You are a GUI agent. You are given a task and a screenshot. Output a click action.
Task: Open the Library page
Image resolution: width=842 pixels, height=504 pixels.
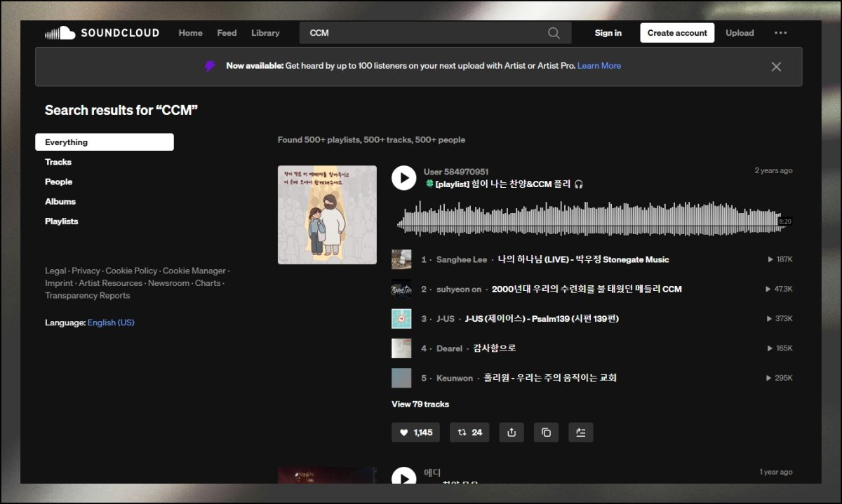(x=265, y=33)
